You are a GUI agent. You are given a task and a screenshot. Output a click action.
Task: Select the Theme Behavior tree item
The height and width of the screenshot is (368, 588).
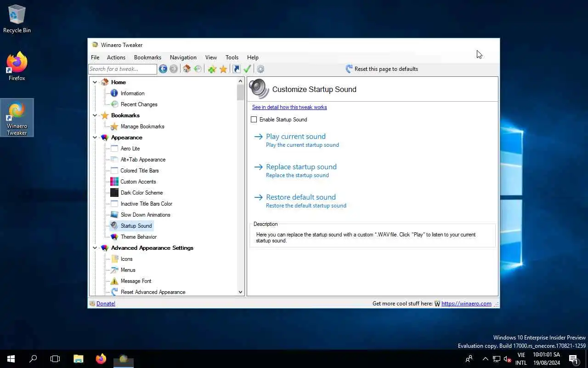coord(139,237)
